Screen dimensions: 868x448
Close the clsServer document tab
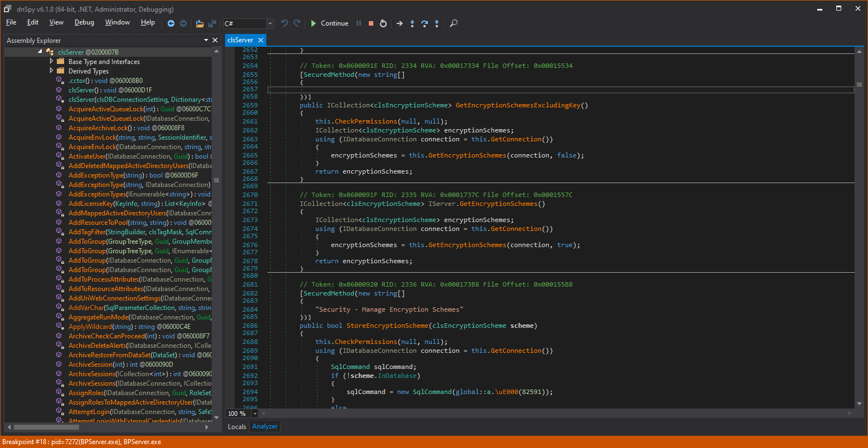260,40
